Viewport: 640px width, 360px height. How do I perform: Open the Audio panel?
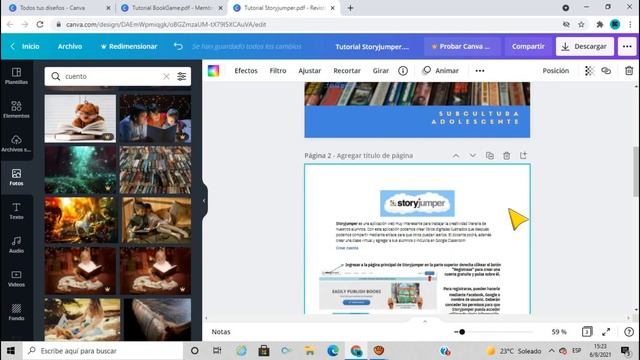16,244
